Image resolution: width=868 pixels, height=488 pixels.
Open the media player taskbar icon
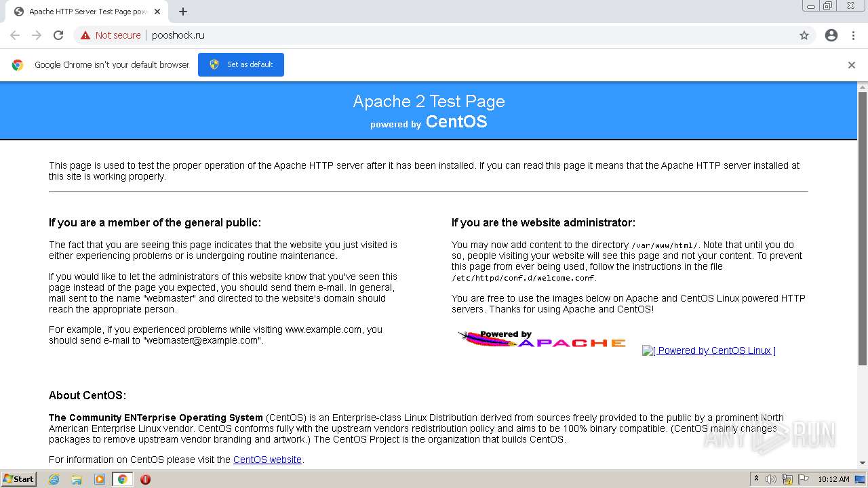[100, 479]
